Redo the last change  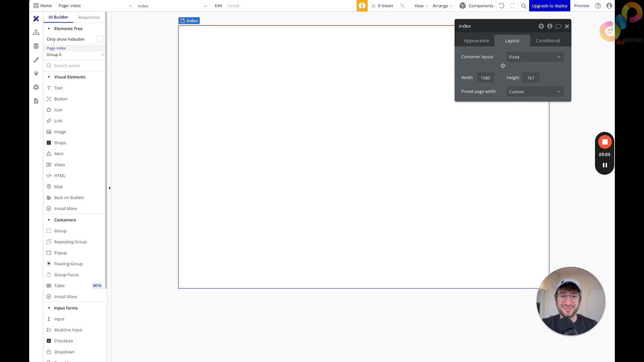pos(513,6)
